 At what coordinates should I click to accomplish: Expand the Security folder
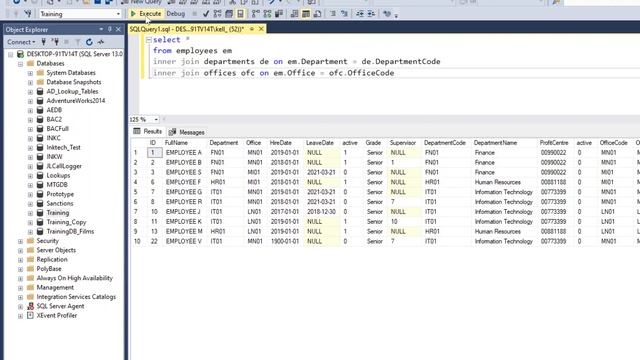click(x=20, y=241)
